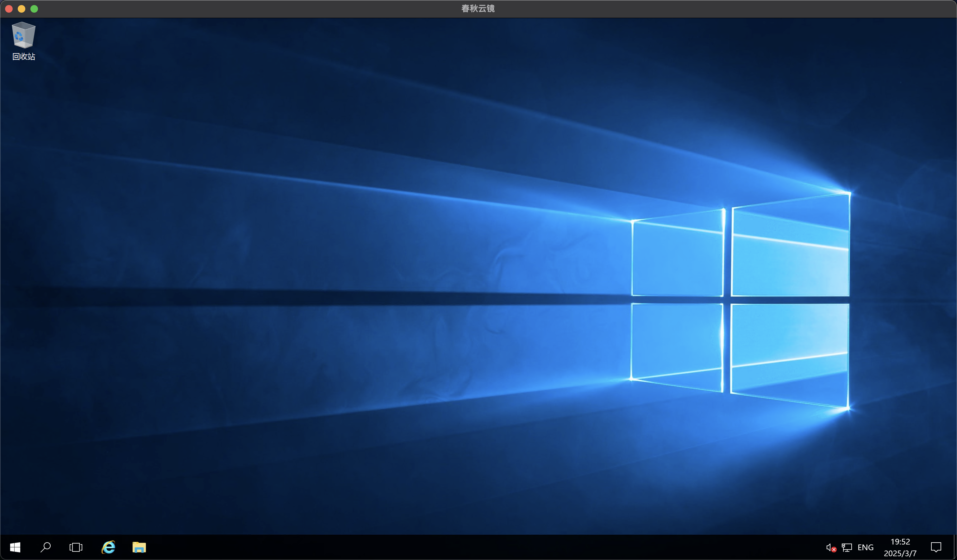Click the muted speaker volume icon
Image resolution: width=957 pixels, height=560 pixels.
pos(831,547)
